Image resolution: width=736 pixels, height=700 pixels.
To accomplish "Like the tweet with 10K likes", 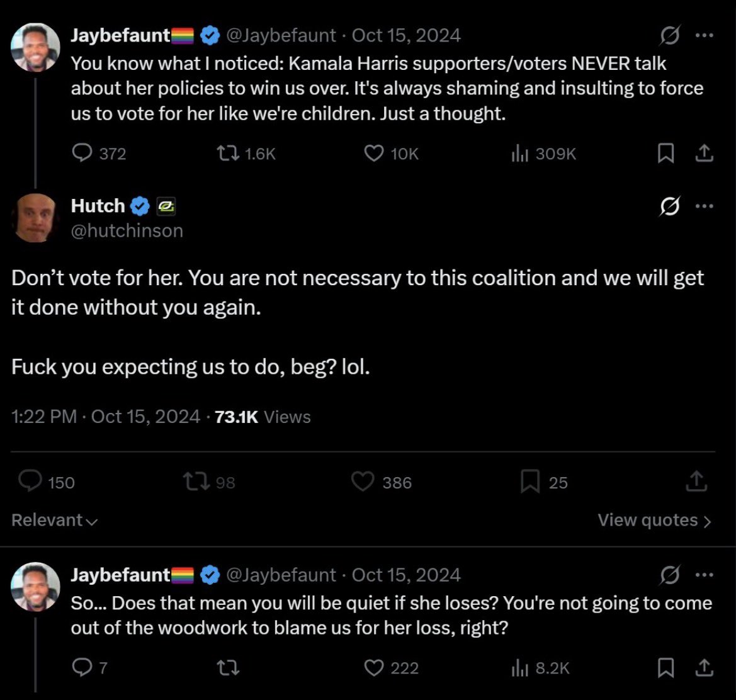I will tap(375, 154).
